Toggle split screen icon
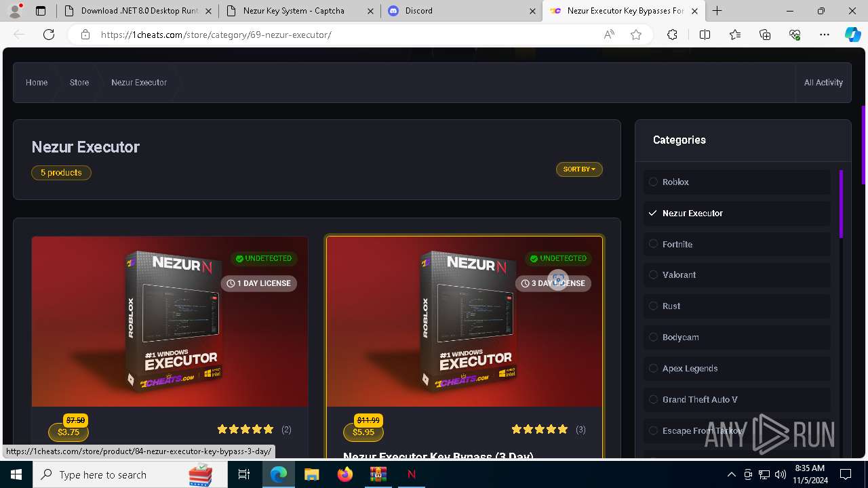The width and height of the screenshot is (868, 488). coord(705,35)
